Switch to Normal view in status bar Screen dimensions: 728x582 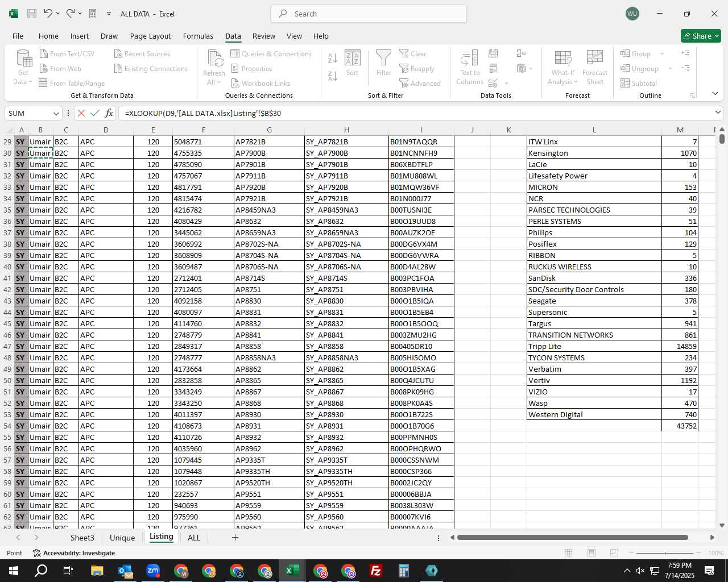(568, 552)
